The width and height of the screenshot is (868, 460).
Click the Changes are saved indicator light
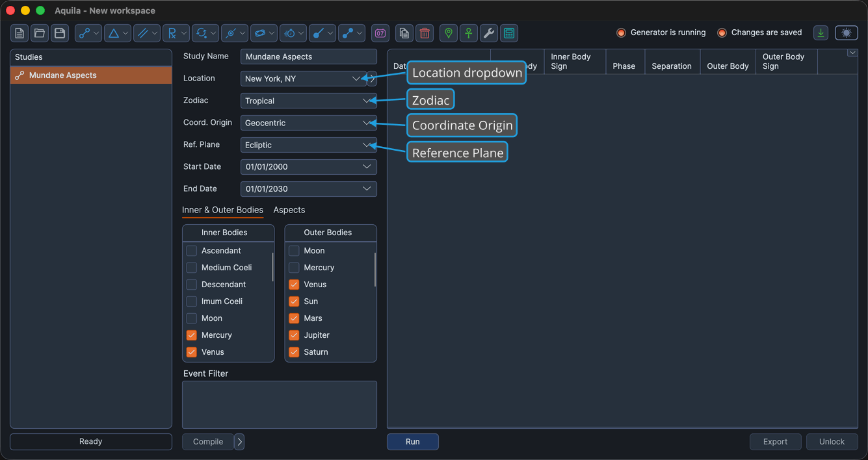click(722, 32)
